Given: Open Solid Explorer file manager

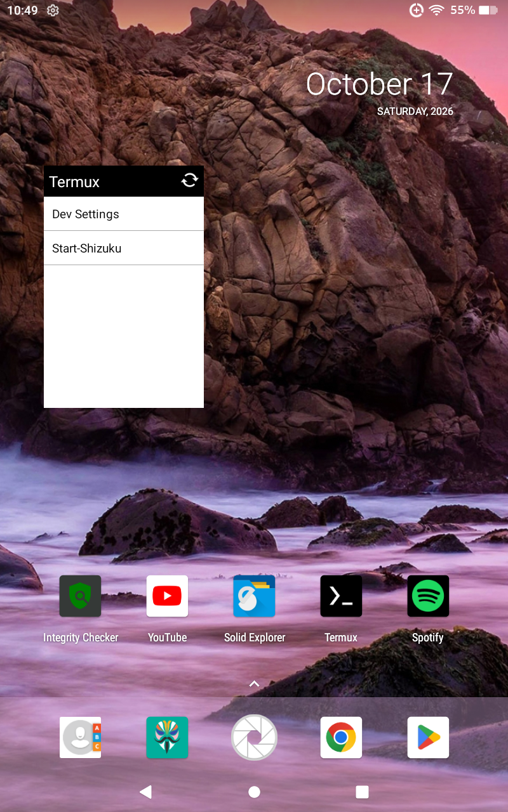Looking at the screenshot, I should tap(254, 596).
